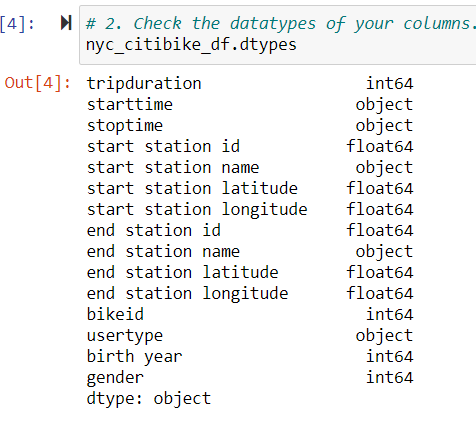The image size is (476, 422).
Task: Click the object value for stoptime
Action: (384, 126)
